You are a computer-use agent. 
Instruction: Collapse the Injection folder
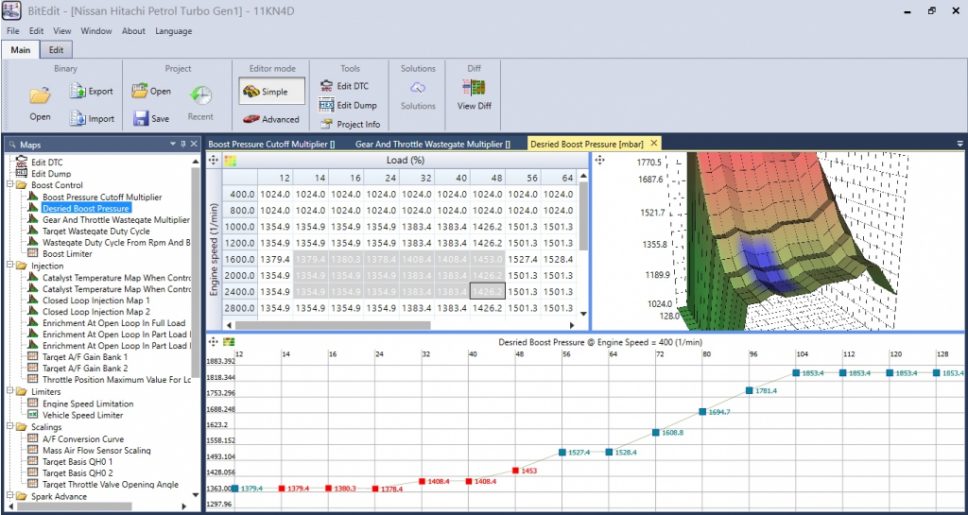[x=10, y=266]
